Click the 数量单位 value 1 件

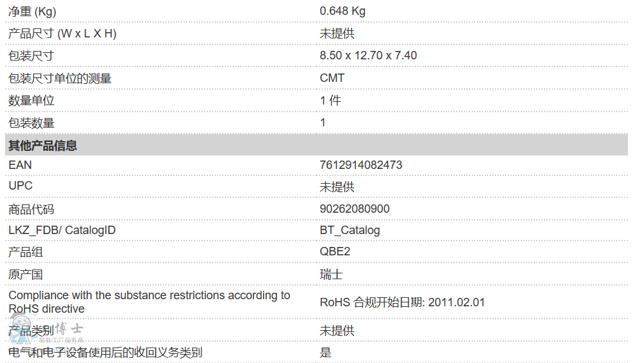(330, 101)
